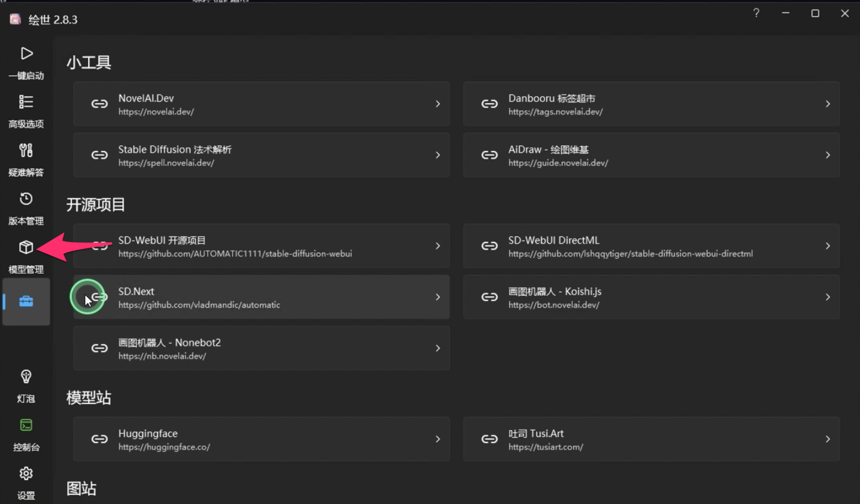Viewport: 860px width, 504px height.
Task: Expand chevron on Stable Diffusion 法术解析 card
Action: 438,155
